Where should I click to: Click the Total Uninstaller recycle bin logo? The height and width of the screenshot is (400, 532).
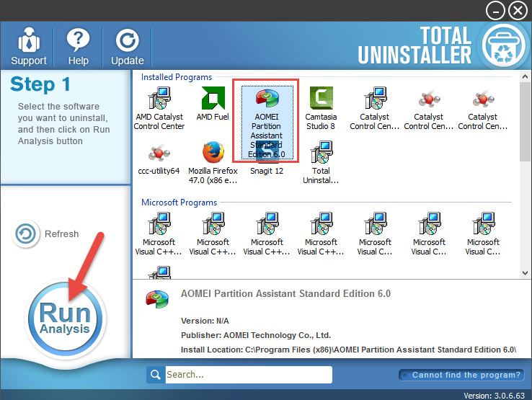(x=503, y=45)
